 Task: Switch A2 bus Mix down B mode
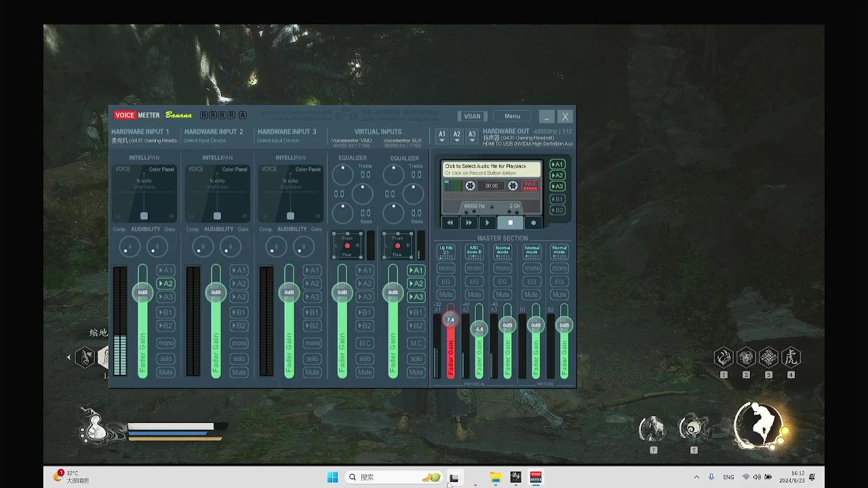coord(475,251)
